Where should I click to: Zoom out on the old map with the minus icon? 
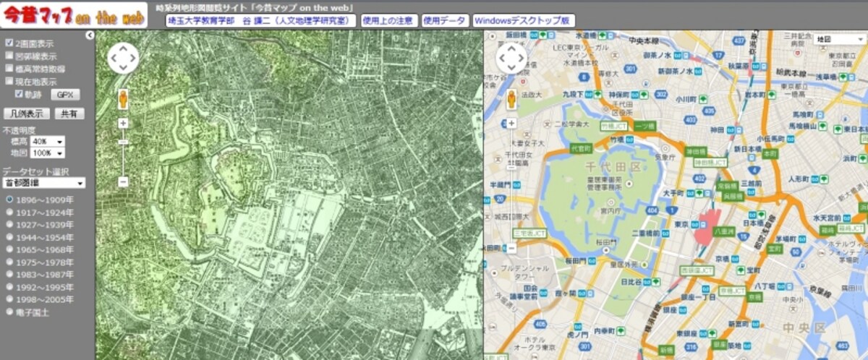click(x=123, y=182)
